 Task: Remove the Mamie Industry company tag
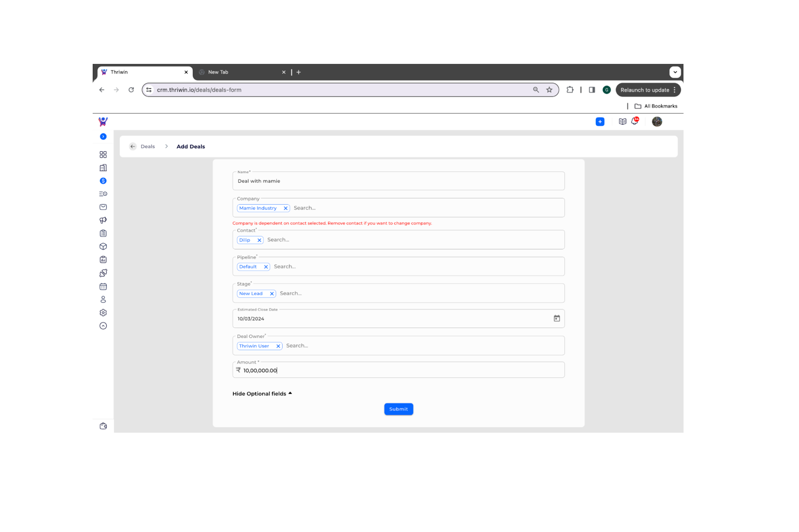click(x=285, y=208)
